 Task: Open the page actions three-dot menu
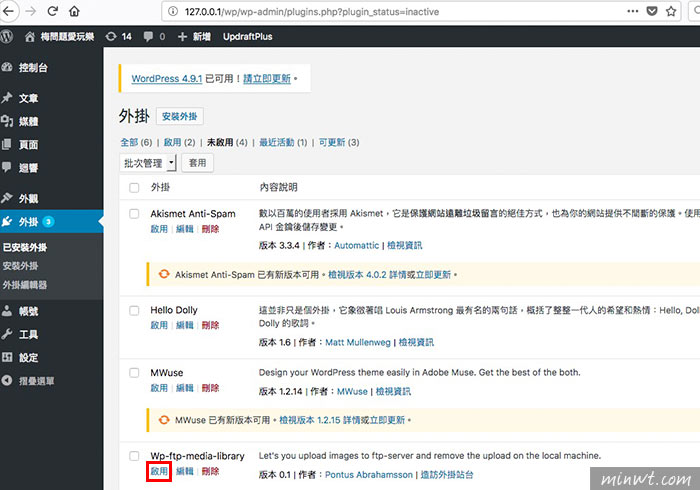tap(633, 11)
